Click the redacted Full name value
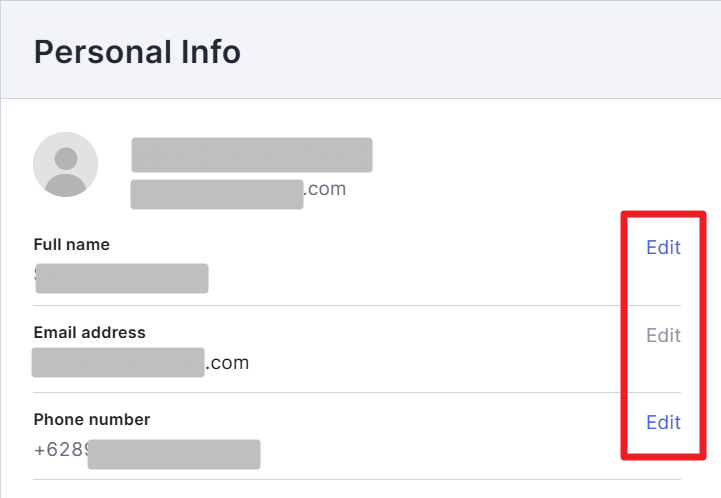The height and width of the screenshot is (498, 721). [122, 278]
